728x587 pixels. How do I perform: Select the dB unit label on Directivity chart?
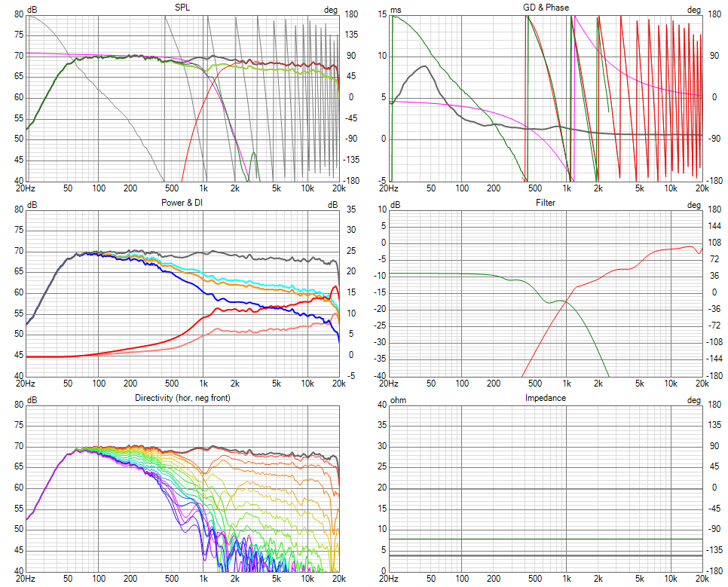(32, 400)
